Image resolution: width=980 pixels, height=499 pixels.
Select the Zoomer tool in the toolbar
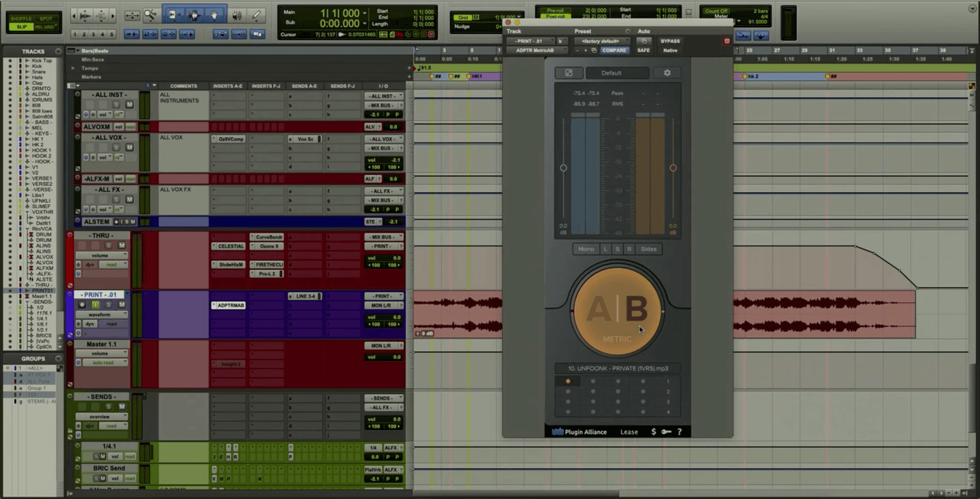[150, 15]
